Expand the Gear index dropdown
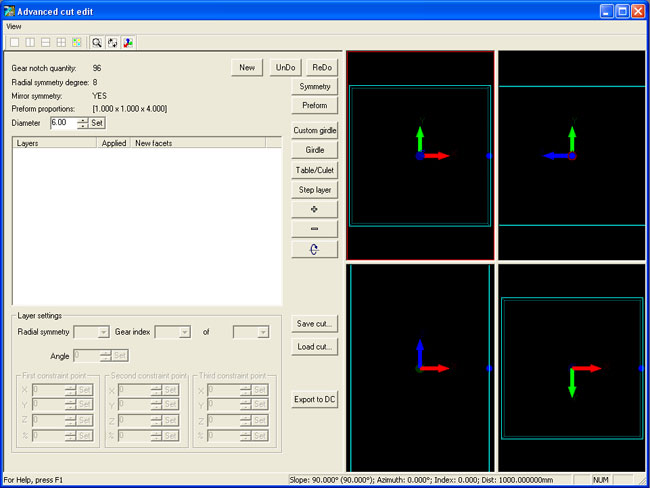 171,332
